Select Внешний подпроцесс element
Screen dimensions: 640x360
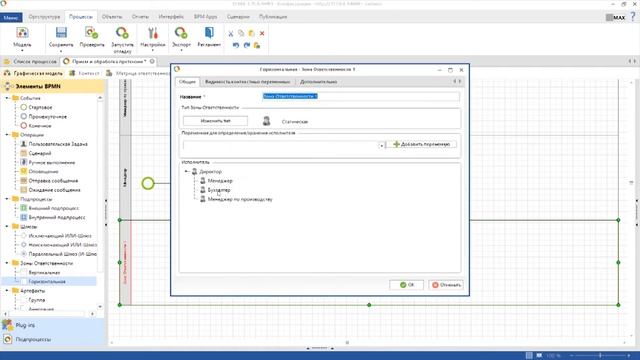click(x=53, y=209)
